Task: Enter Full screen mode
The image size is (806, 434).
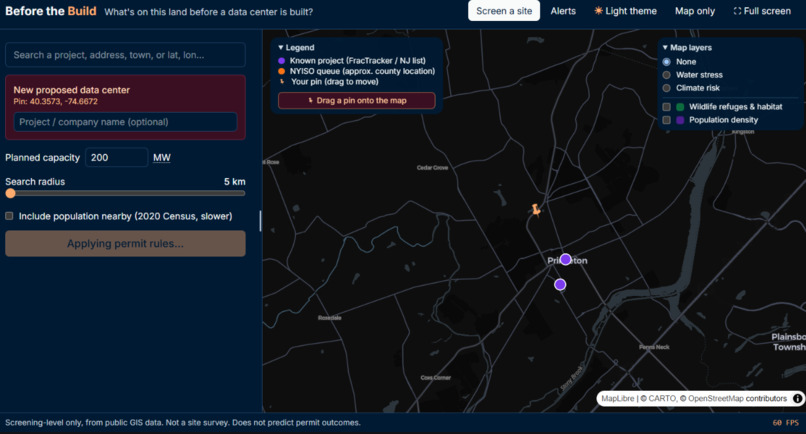Action: 762,11
